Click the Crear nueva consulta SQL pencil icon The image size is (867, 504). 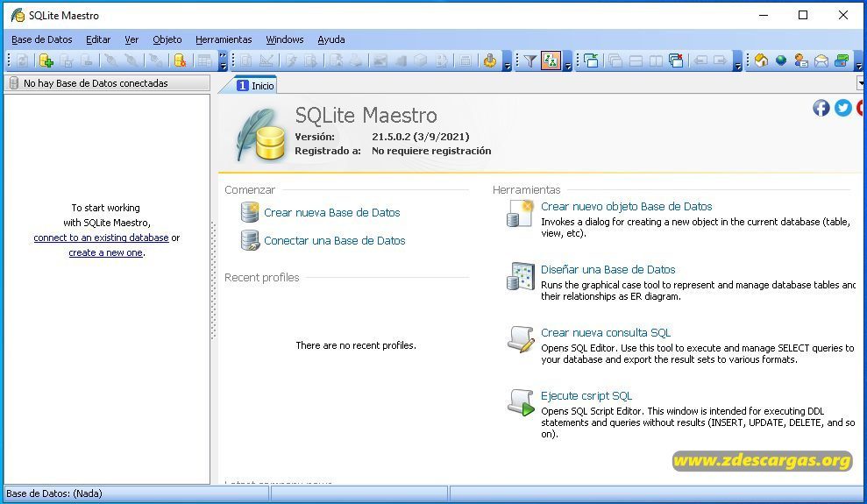click(x=521, y=339)
